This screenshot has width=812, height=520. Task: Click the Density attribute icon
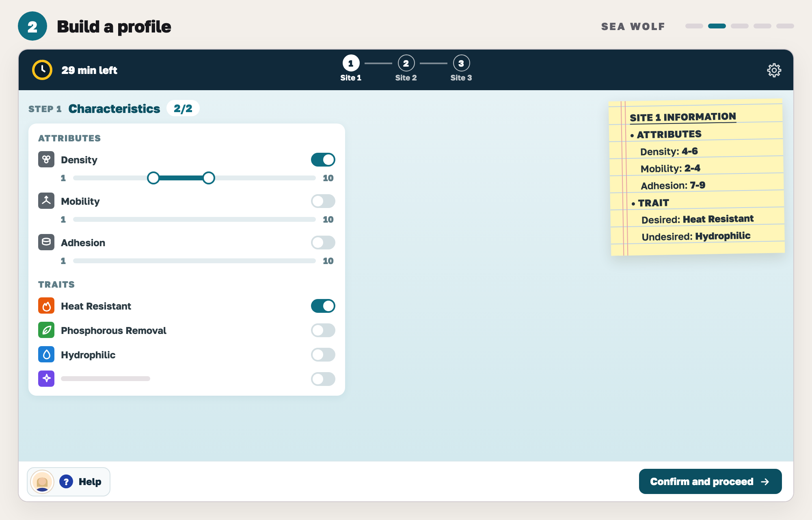point(46,159)
